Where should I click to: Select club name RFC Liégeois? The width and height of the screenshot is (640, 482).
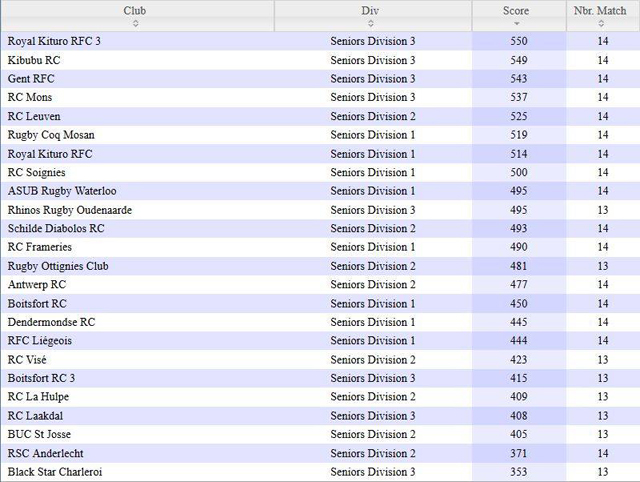click(40, 340)
